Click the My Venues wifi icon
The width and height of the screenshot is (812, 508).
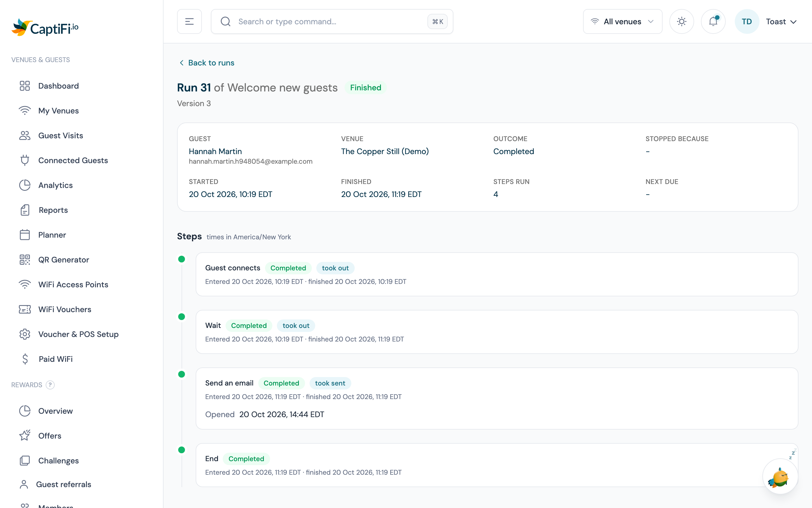(x=25, y=111)
